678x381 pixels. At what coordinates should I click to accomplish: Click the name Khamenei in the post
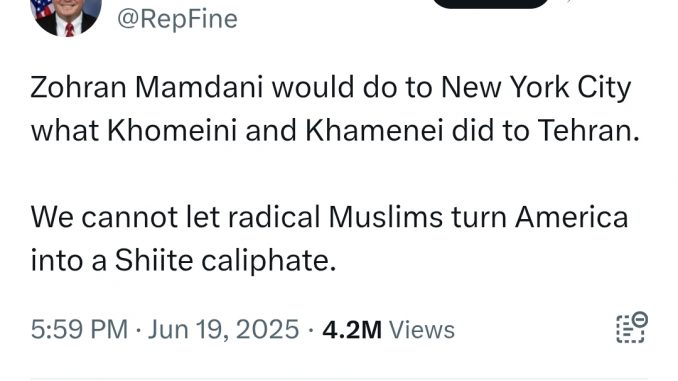tap(374, 131)
